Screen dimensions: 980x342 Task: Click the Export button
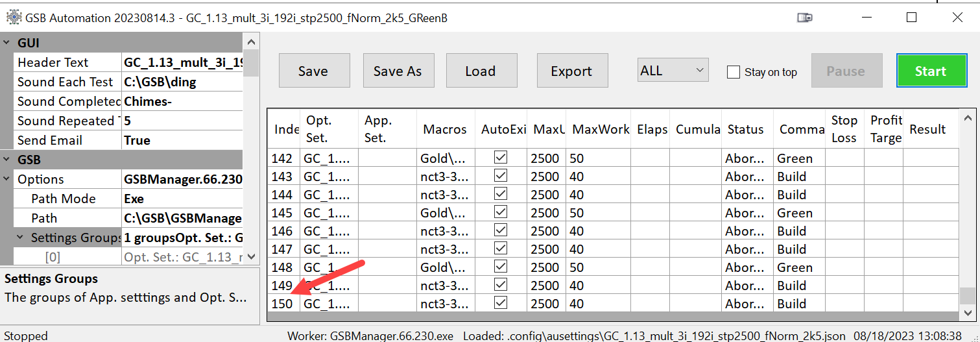pyautogui.click(x=571, y=71)
